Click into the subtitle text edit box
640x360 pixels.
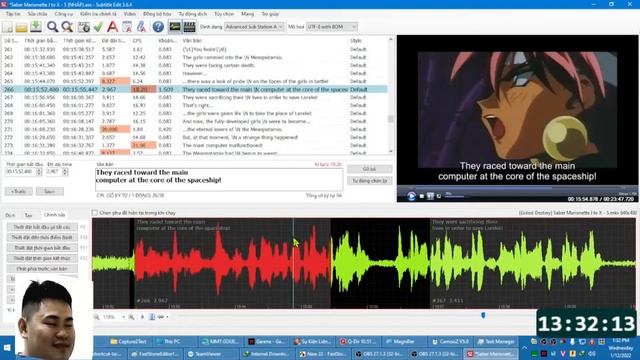[219, 180]
